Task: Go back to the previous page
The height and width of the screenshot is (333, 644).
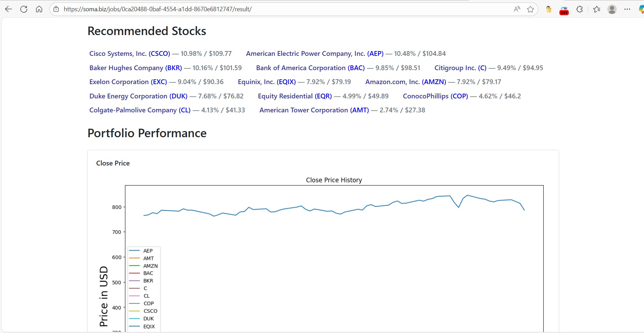Action: coord(9,9)
